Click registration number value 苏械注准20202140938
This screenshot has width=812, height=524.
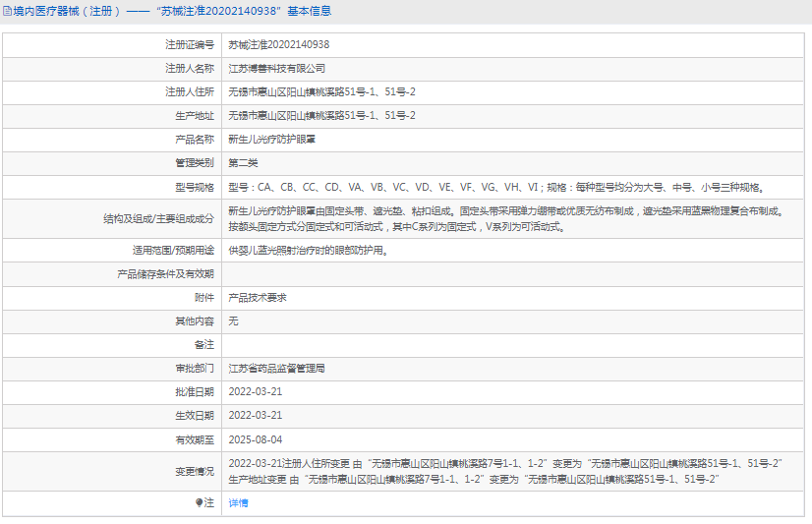(278, 44)
